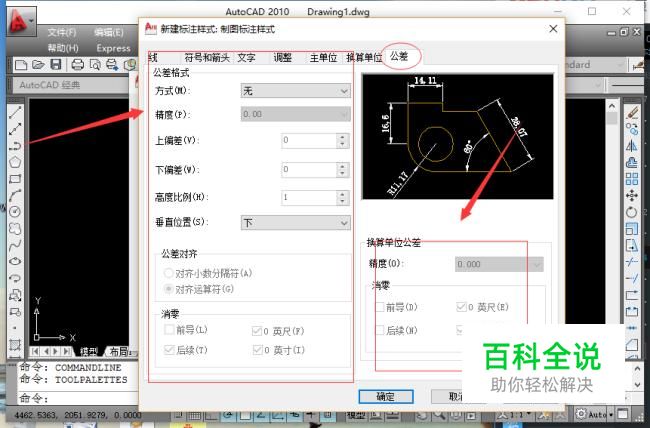This screenshot has height=428, width=650.
Task: Open the Express menu
Action: coord(114,48)
